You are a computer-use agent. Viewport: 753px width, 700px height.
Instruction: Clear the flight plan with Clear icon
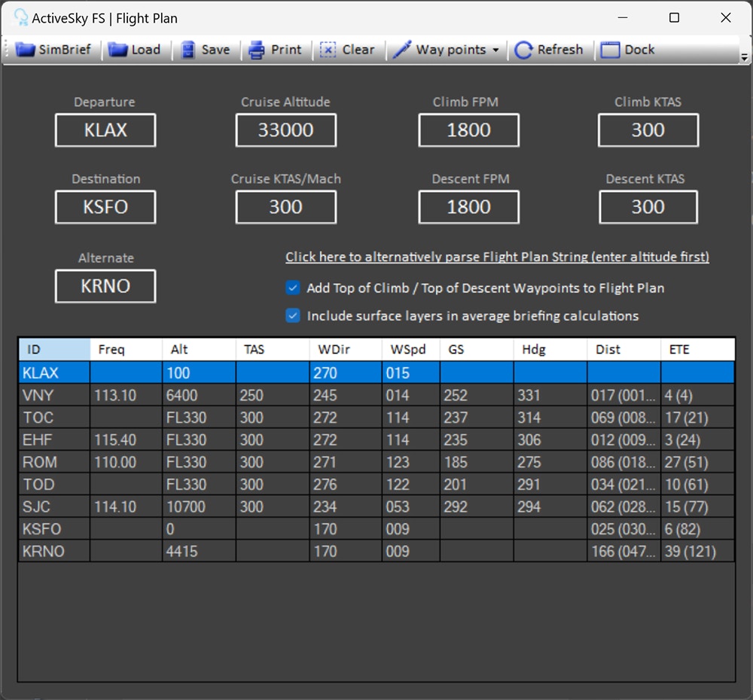point(328,50)
